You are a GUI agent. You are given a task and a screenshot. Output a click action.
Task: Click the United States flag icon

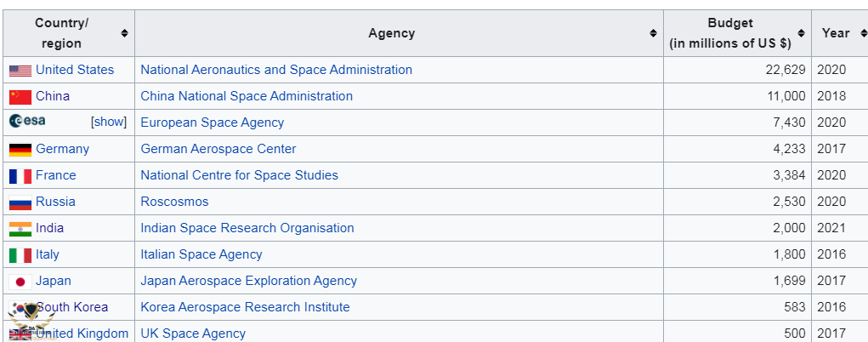pyautogui.click(x=20, y=71)
